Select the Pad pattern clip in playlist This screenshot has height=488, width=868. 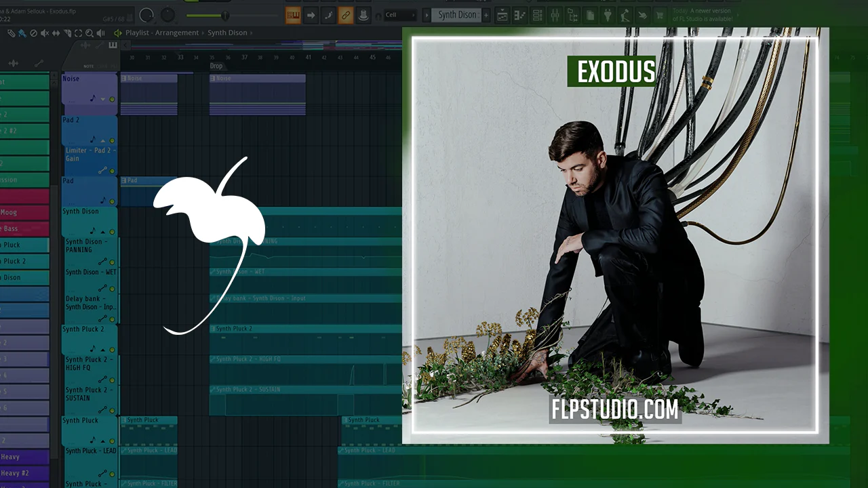point(149,192)
